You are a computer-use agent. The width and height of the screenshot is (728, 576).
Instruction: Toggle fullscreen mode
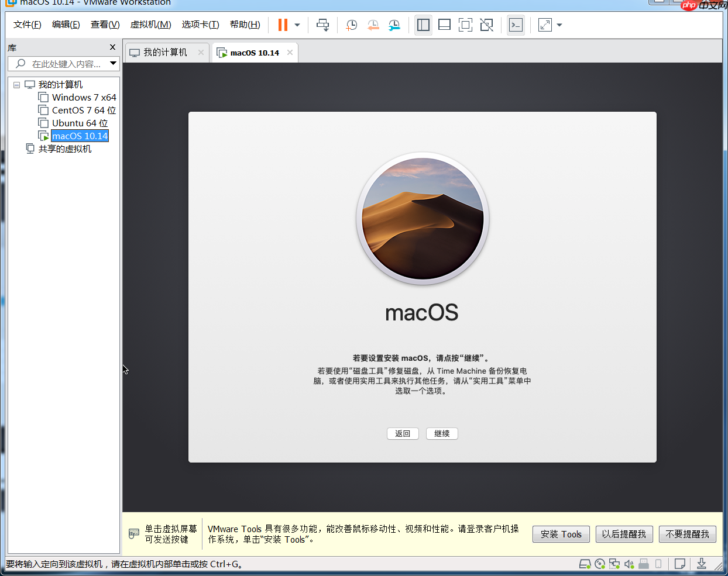(x=465, y=25)
